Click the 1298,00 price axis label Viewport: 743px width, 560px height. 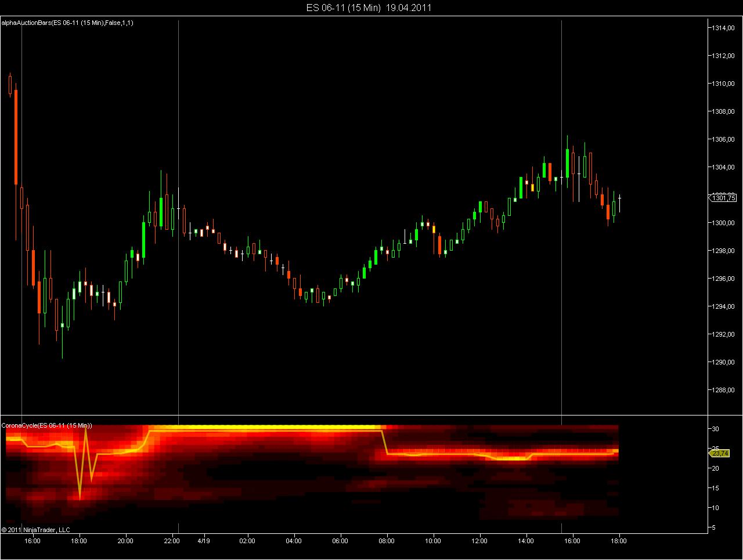[x=724, y=251]
